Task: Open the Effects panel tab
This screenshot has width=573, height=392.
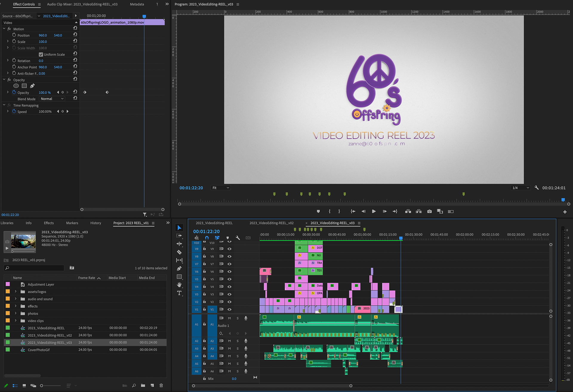Action: click(49, 223)
